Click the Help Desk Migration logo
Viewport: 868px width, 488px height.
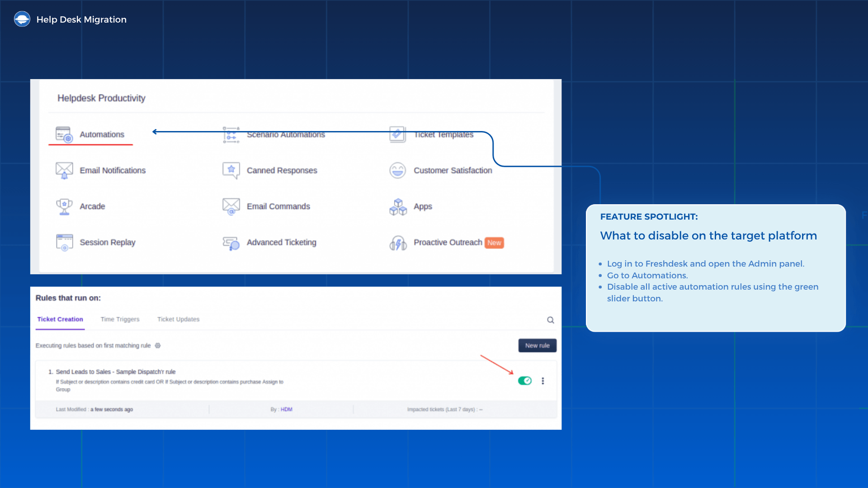click(x=22, y=19)
